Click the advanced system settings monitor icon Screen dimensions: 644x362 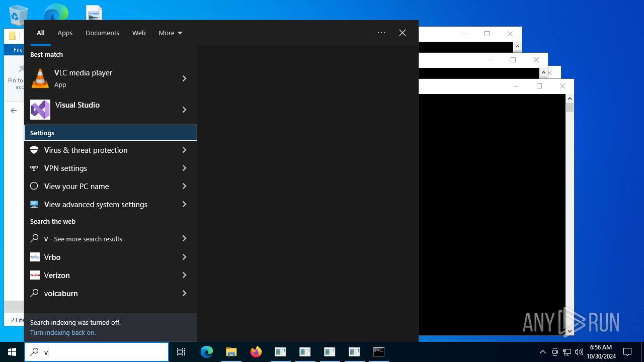click(34, 204)
